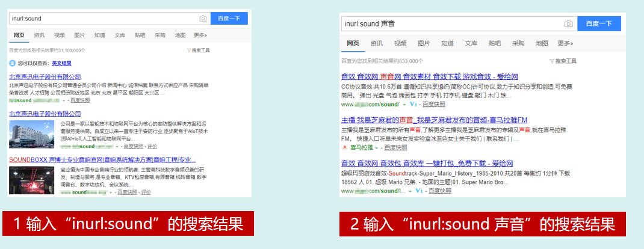644x249 pixels.
Task: Expand 更多» in the left window
Action: [200, 35]
